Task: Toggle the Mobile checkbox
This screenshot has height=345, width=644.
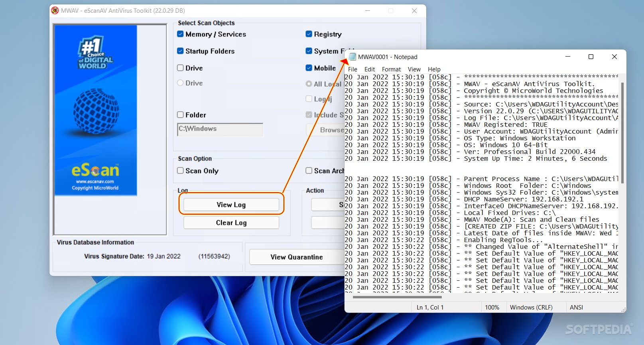Action: tap(309, 68)
